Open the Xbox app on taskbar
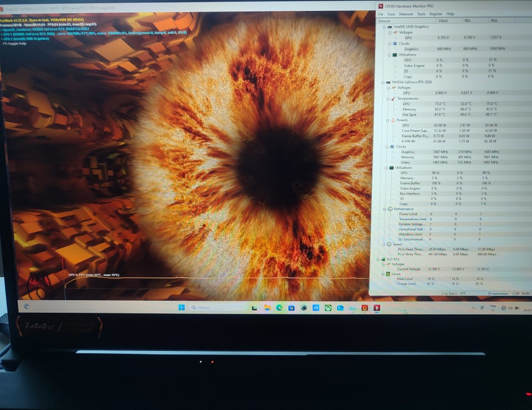The image size is (532, 410). pos(328,308)
